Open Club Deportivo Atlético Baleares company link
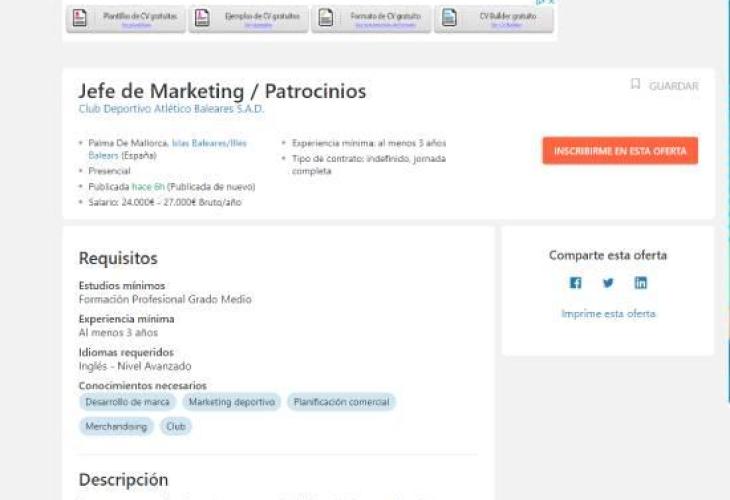Viewport: 730px width, 500px height. click(171, 109)
